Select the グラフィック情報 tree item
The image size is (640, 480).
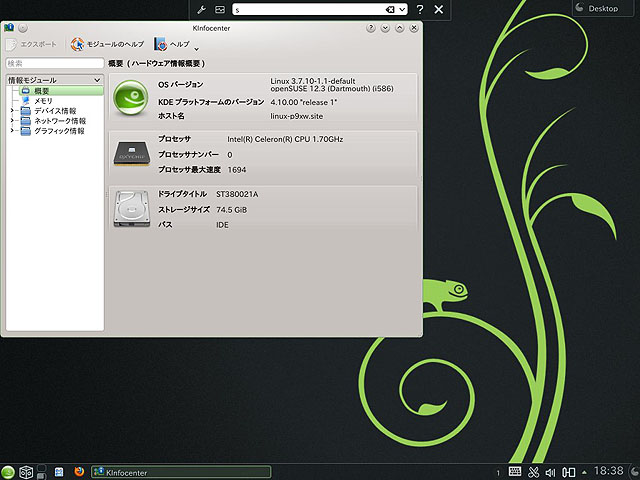pyautogui.click(x=53, y=131)
